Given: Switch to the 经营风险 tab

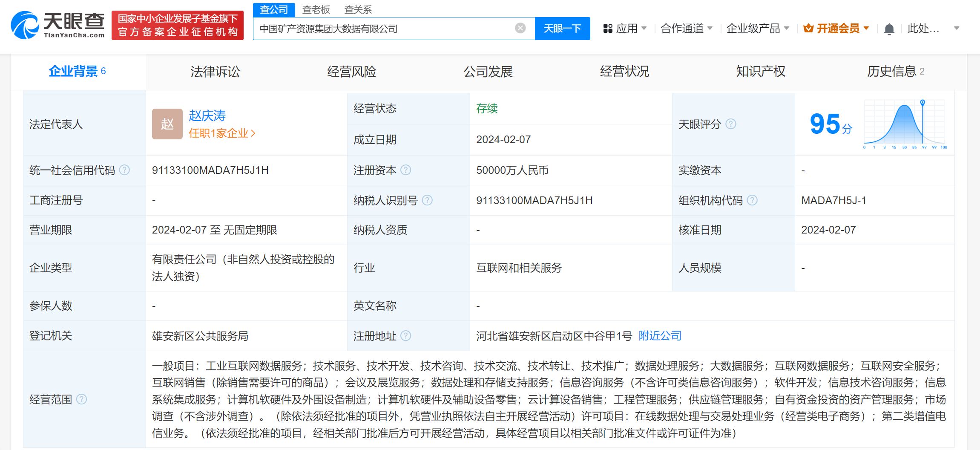Looking at the screenshot, I should 351,72.
